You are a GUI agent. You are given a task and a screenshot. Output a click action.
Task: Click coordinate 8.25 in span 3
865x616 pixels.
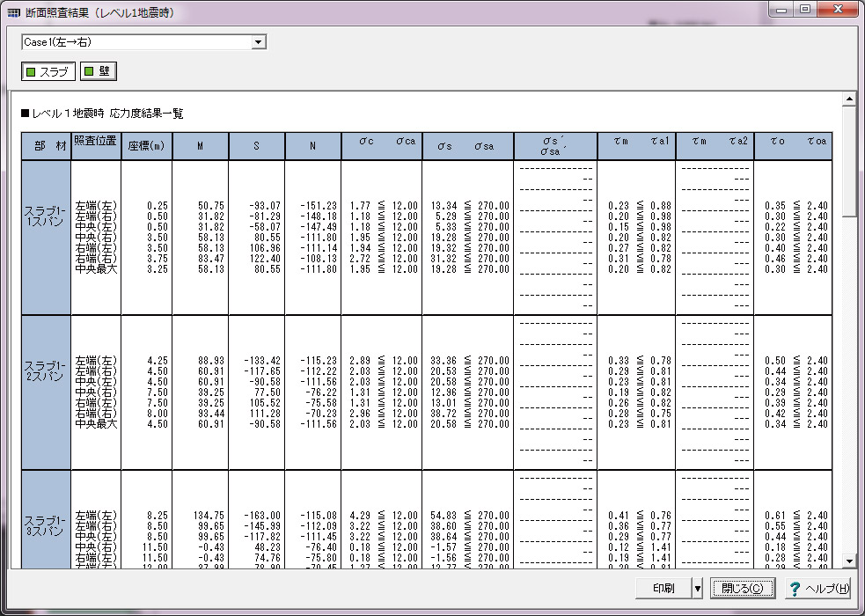click(158, 516)
